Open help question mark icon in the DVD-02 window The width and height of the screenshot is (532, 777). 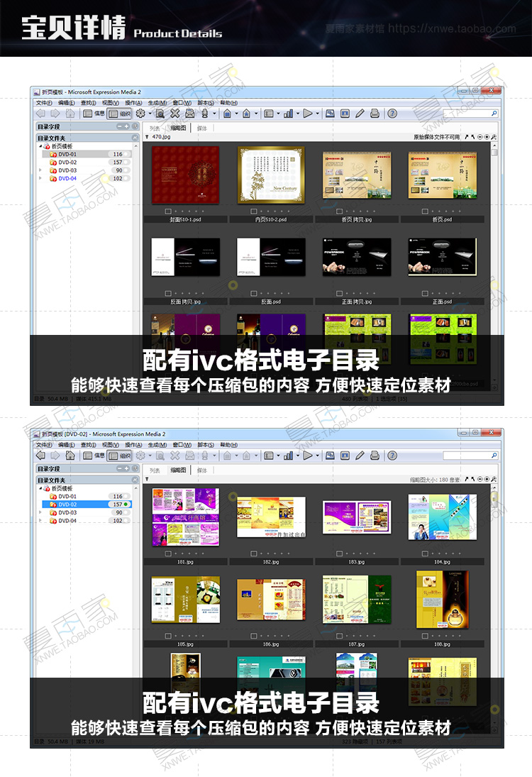[x=392, y=456]
